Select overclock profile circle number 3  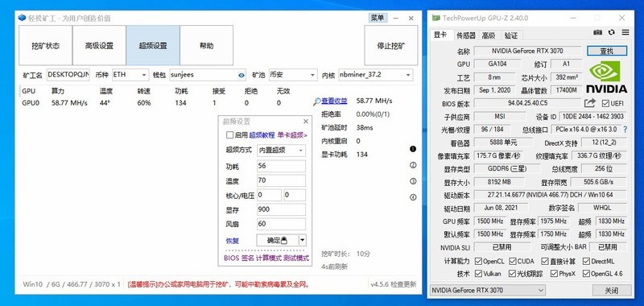(x=413, y=181)
